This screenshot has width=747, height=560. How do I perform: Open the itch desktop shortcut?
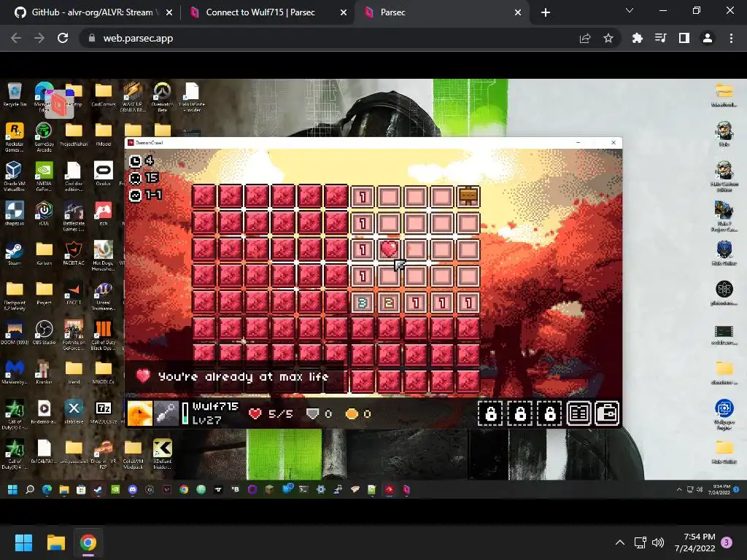tap(104, 214)
